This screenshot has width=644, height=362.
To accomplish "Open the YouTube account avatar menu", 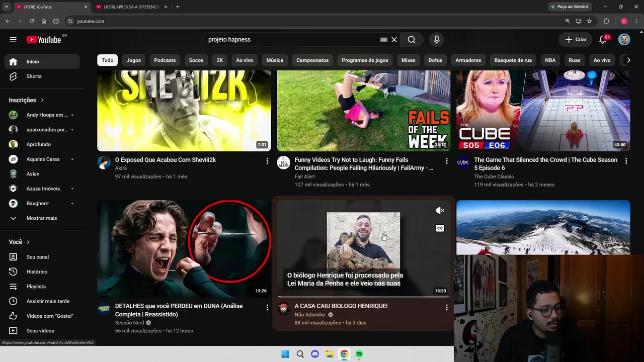I will pyautogui.click(x=624, y=40).
